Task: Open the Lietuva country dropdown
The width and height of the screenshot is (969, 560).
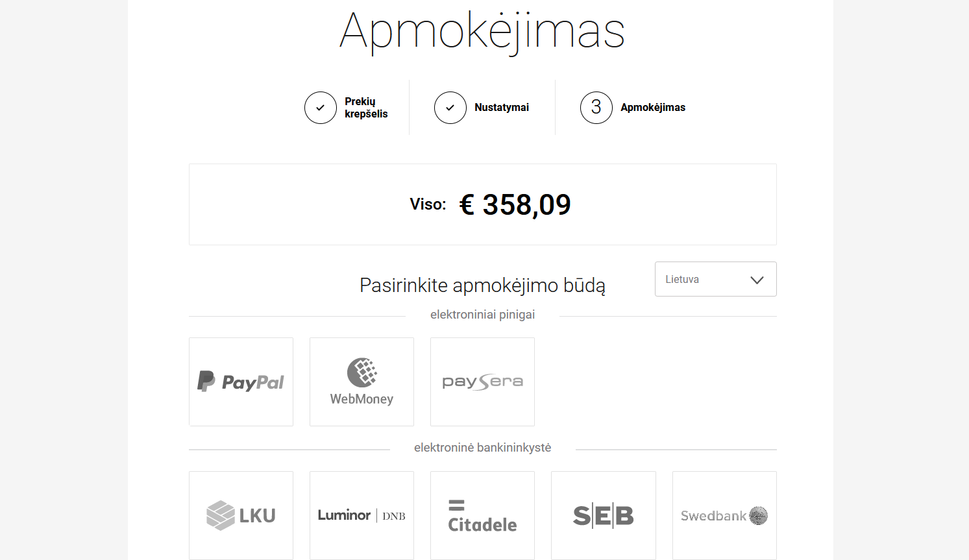Action: (x=715, y=279)
